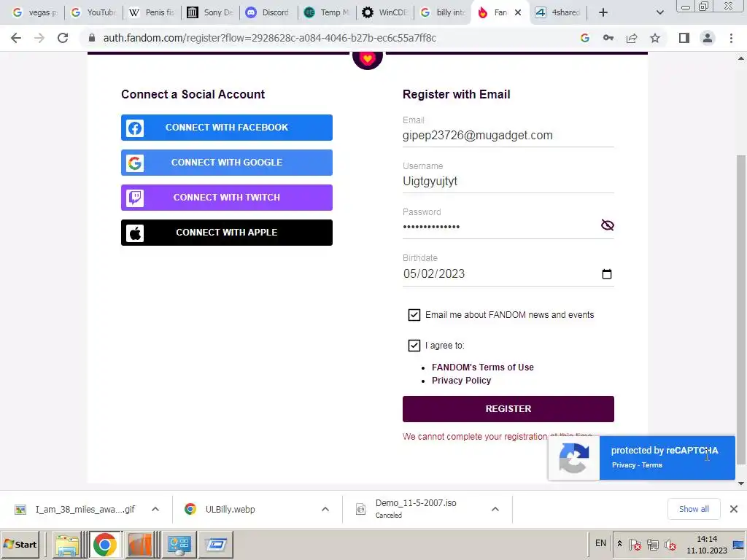Screen dimensions: 747x560
Task: Switch to the WinCDE tab
Action: coord(386,12)
